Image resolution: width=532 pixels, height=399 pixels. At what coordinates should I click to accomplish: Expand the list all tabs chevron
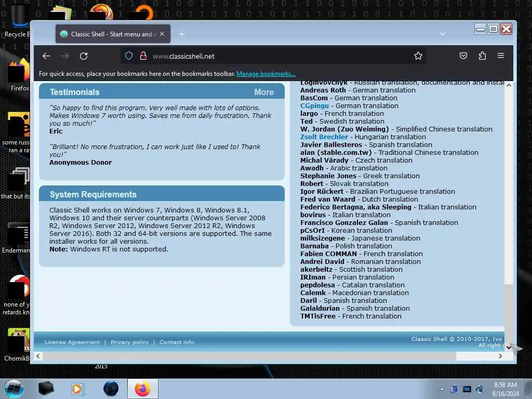tap(443, 34)
